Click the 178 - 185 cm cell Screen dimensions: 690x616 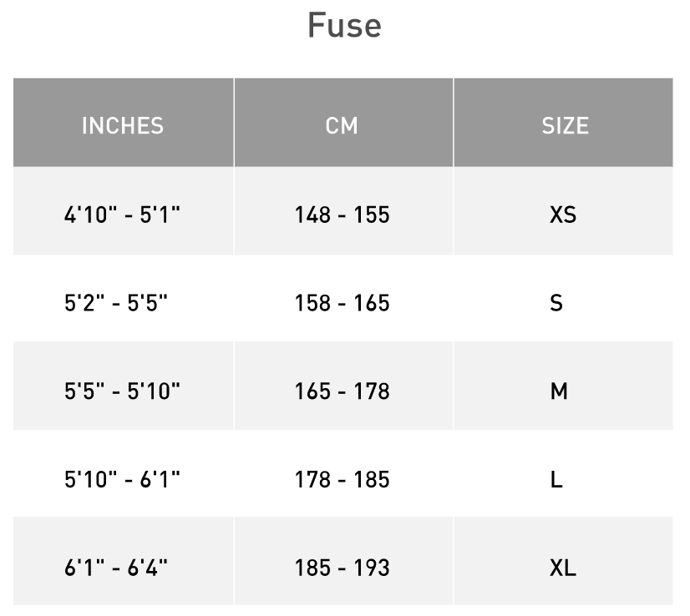point(342,479)
